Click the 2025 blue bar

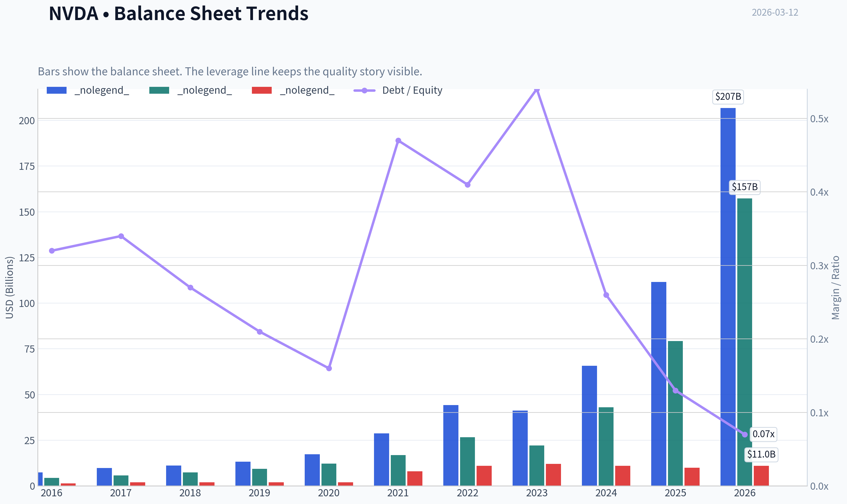[x=659, y=384]
